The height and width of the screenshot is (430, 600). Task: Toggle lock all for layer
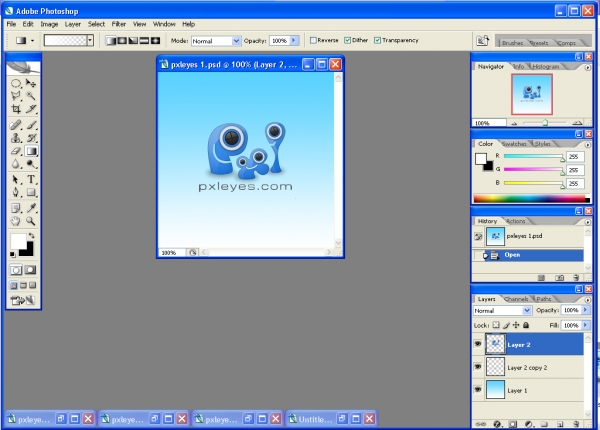click(526, 325)
